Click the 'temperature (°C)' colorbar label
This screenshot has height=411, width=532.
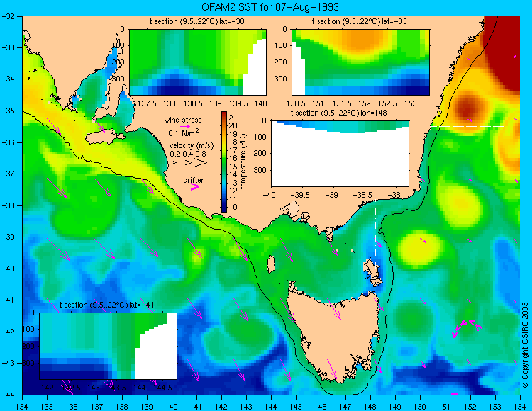[x=243, y=162]
